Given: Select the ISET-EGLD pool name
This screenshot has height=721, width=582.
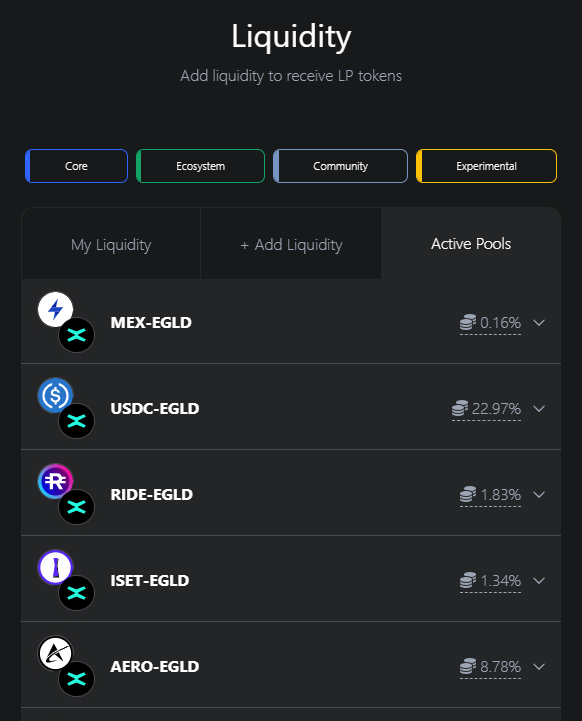Looking at the screenshot, I should (150, 581).
